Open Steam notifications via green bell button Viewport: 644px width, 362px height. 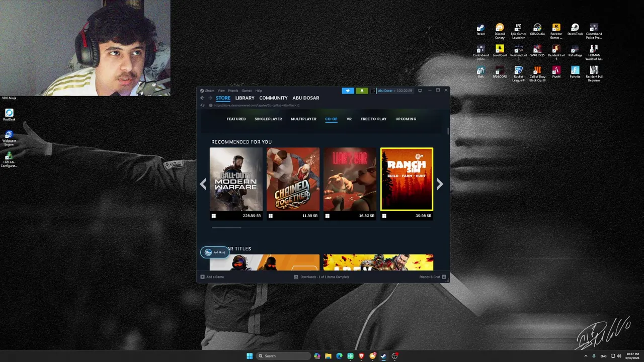tap(362, 90)
